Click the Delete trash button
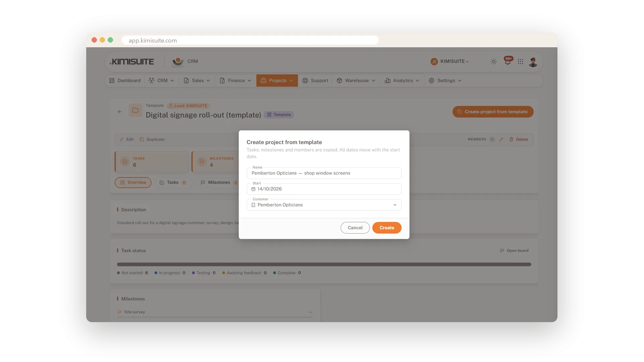 519,139
